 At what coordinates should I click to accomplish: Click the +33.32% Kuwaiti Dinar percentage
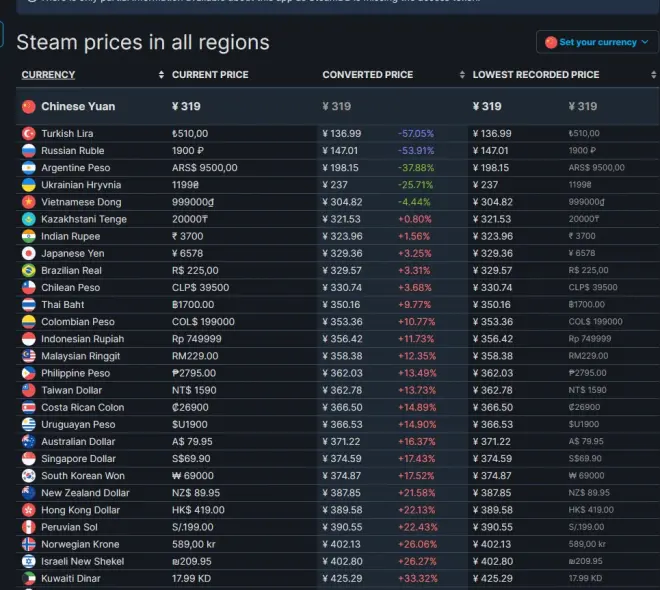tap(417, 578)
